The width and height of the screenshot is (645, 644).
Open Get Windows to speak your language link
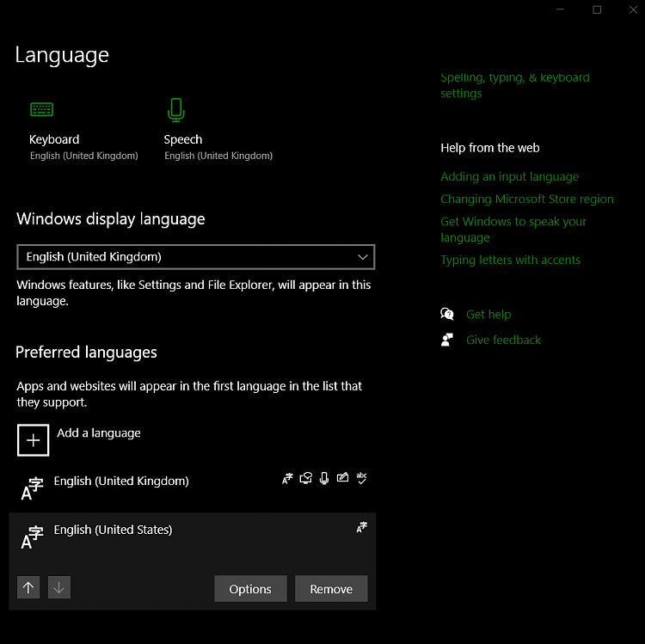click(x=513, y=230)
